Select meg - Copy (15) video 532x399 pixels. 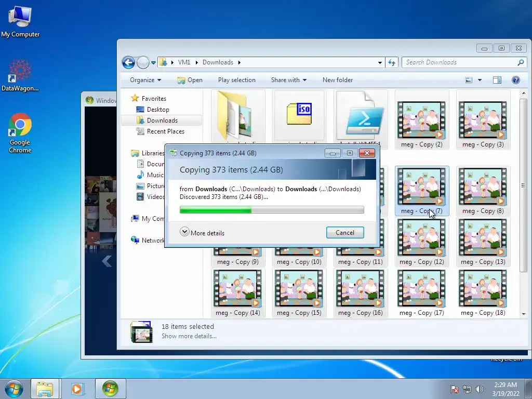pos(299,293)
